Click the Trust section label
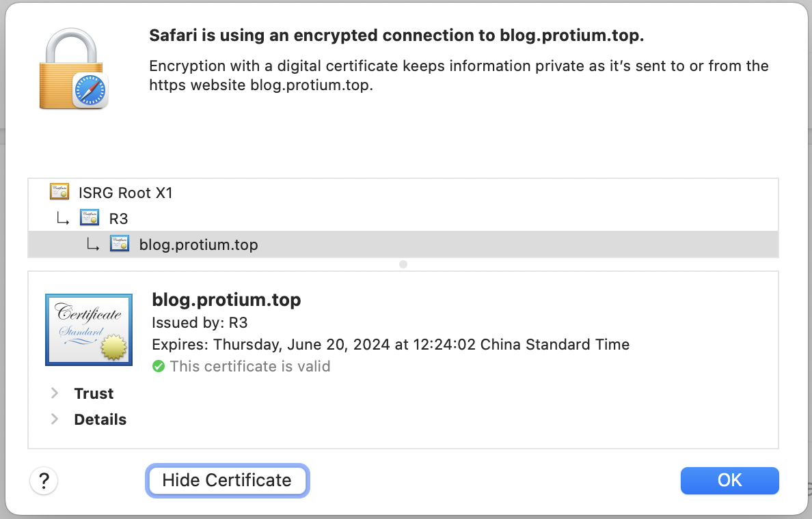 pyautogui.click(x=94, y=393)
